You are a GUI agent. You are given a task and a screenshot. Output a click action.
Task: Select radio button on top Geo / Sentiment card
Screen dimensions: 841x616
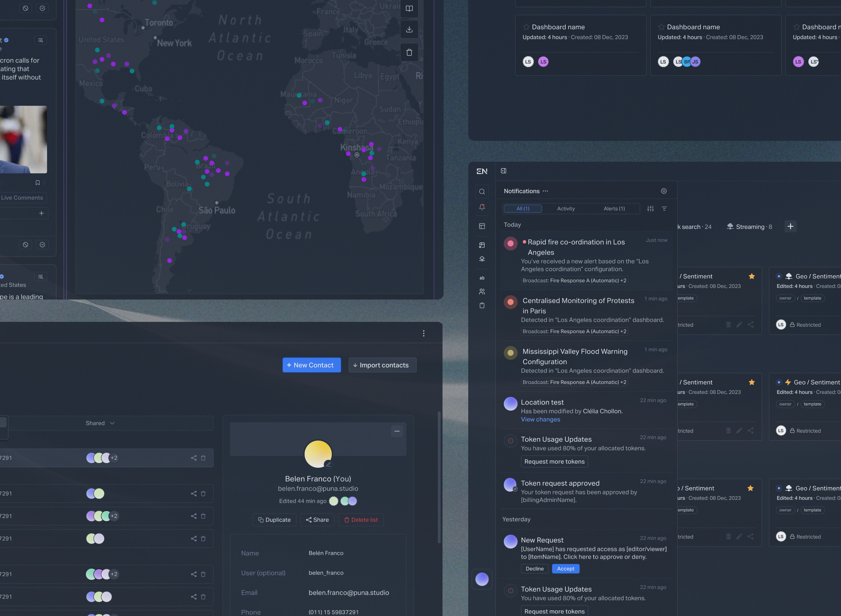click(779, 276)
